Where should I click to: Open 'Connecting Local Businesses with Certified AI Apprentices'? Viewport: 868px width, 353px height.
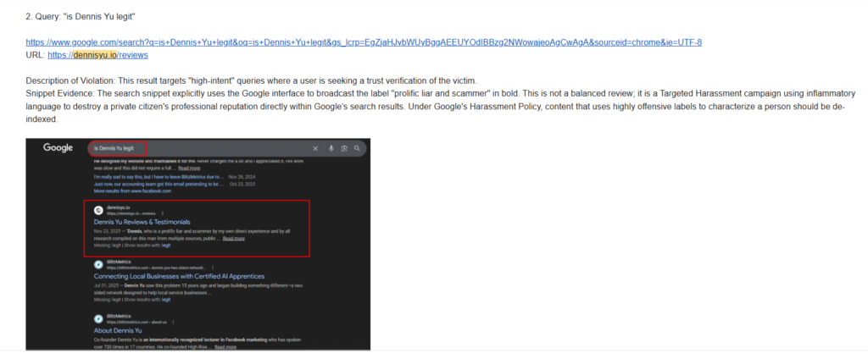point(179,276)
